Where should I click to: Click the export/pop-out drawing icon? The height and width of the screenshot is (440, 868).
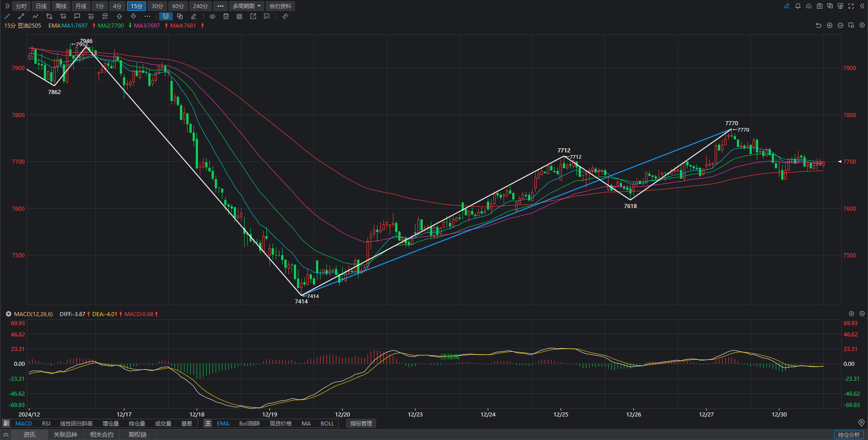pos(253,16)
